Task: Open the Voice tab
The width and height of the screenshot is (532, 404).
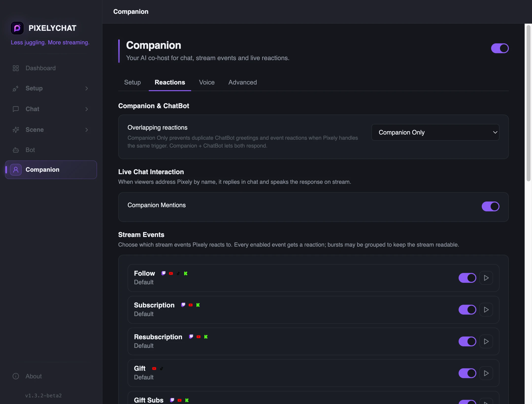Action: tap(207, 82)
